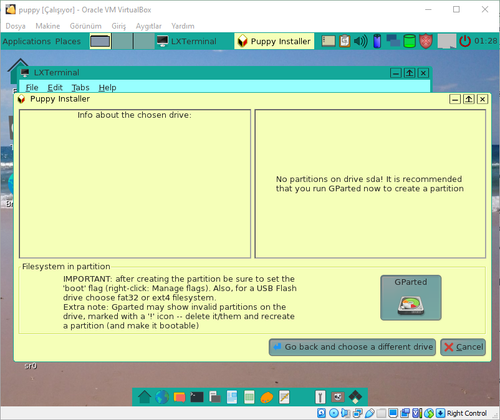Launch the terminal dock icon

pyautogui.click(x=197, y=397)
